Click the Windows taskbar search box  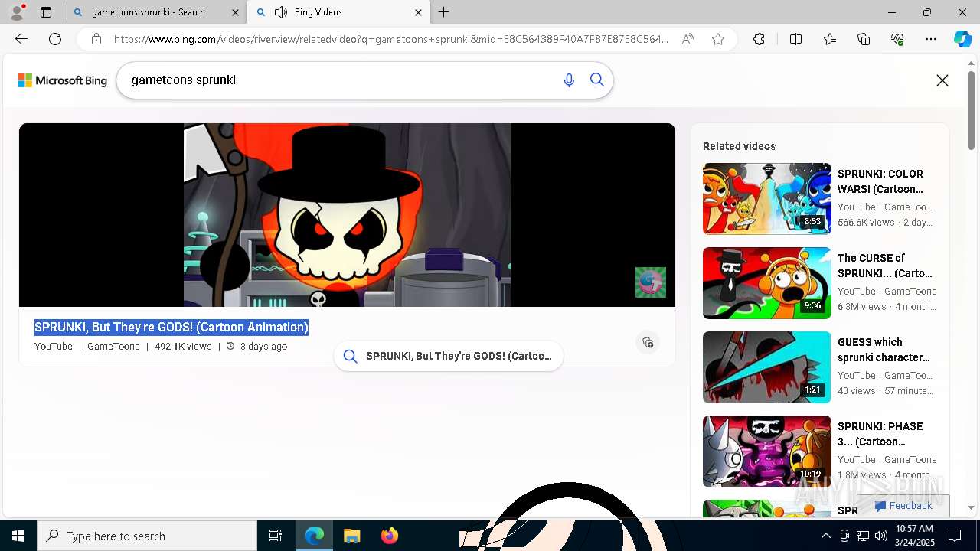147,536
